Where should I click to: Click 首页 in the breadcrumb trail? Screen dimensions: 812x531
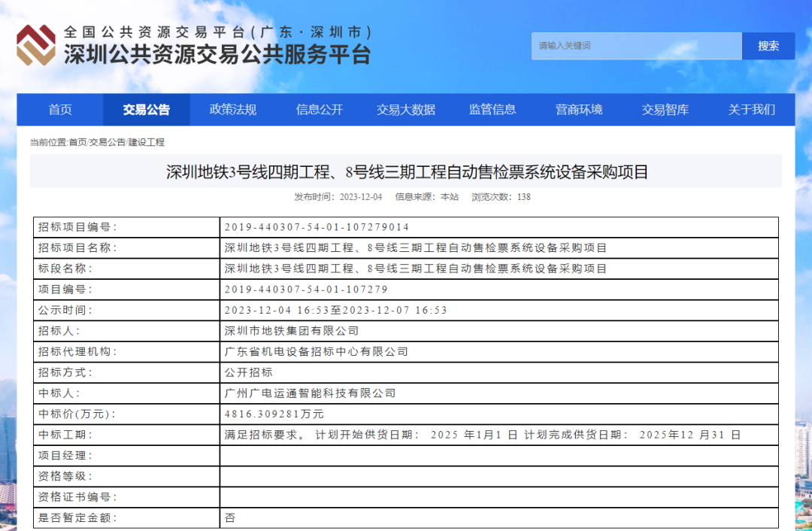pyautogui.click(x=80, y=141)
